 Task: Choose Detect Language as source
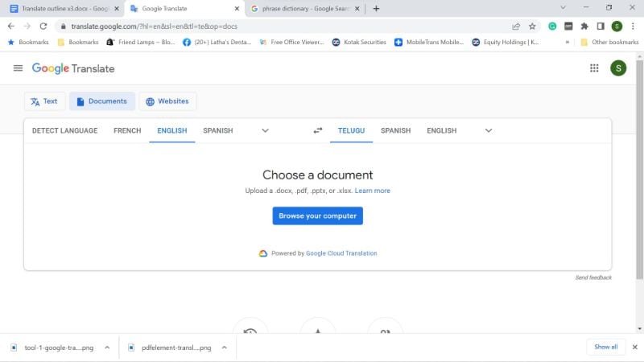point(65,130)
